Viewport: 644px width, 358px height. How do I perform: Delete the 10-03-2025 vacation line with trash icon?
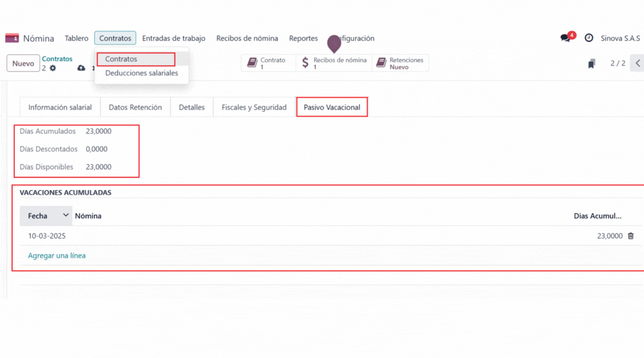click(631, 236)
